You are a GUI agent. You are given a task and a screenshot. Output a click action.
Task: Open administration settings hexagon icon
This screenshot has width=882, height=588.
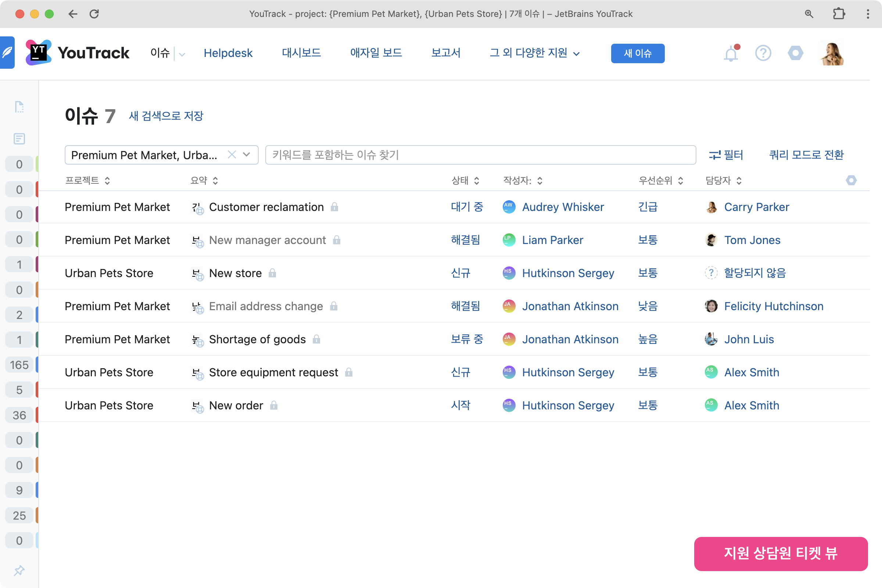[x=795, y=53]
